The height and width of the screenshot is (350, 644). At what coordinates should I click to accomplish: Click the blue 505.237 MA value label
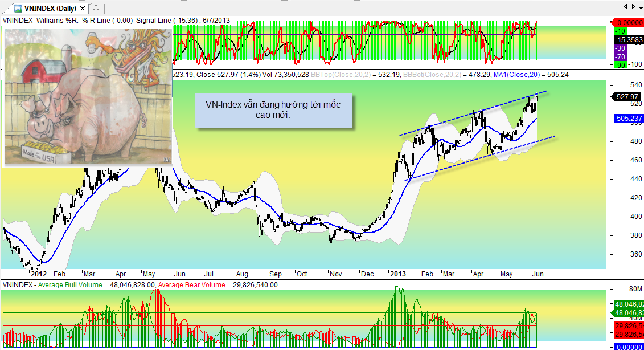coord(628,119)
